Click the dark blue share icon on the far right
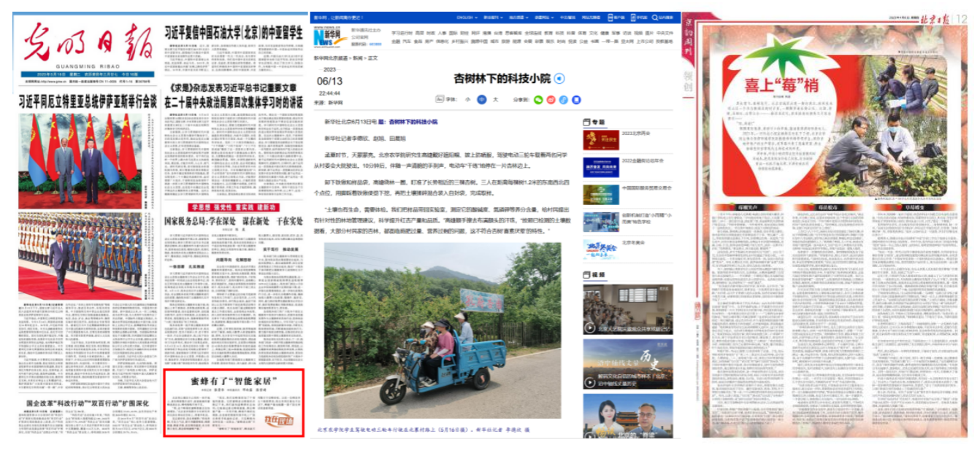Screen dimensions: 980x453 pyautogui.click(x=575, y=99)
